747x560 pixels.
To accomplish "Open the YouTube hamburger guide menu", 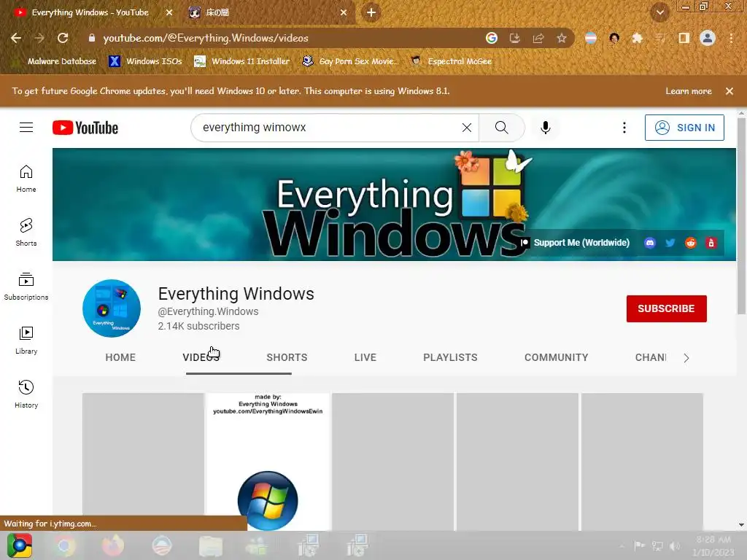I will [x=26, y=128].
